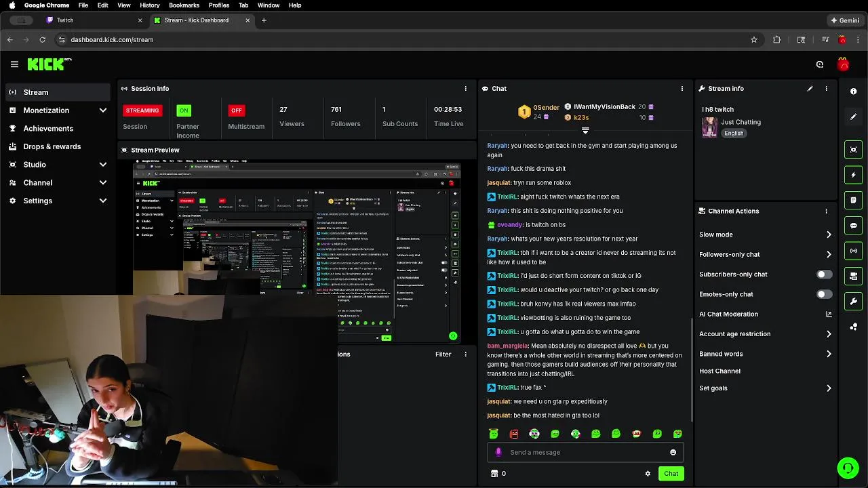The width and height of the screenshot is (868, 488).
Task: Open AI Chat Moderation external link icon
Action: 829,314
